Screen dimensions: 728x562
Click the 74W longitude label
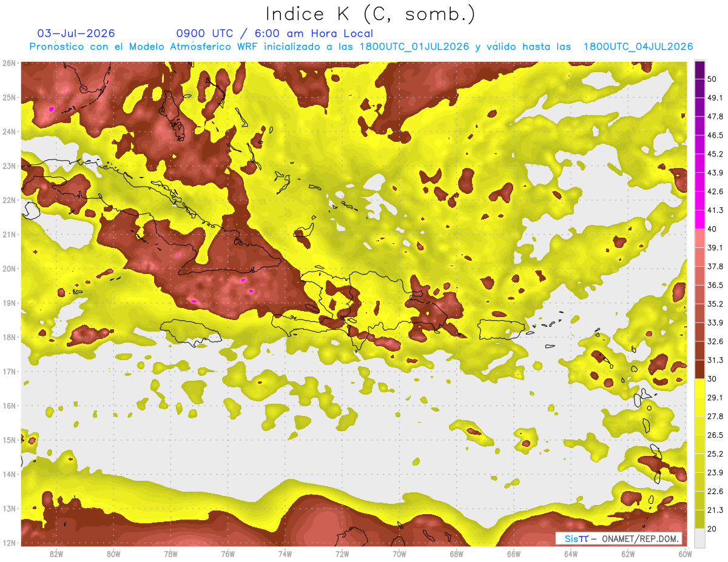(x=285, y=554)
